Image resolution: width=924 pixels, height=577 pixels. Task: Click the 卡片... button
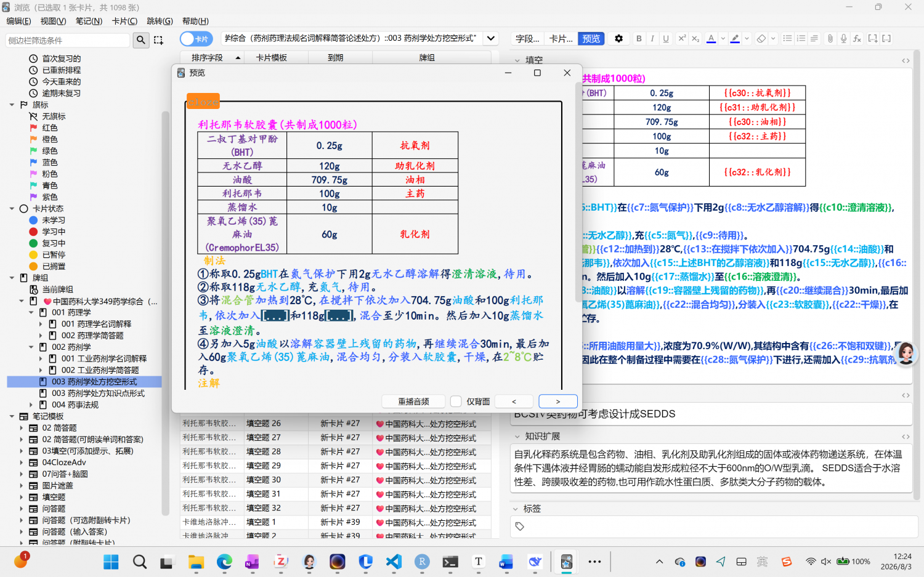[x=561, y=39]
